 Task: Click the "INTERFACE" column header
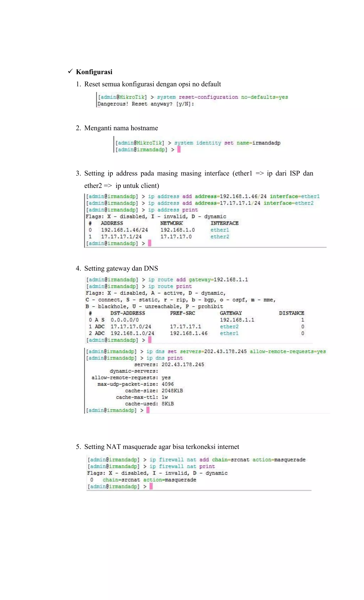[x=224, y=223]
